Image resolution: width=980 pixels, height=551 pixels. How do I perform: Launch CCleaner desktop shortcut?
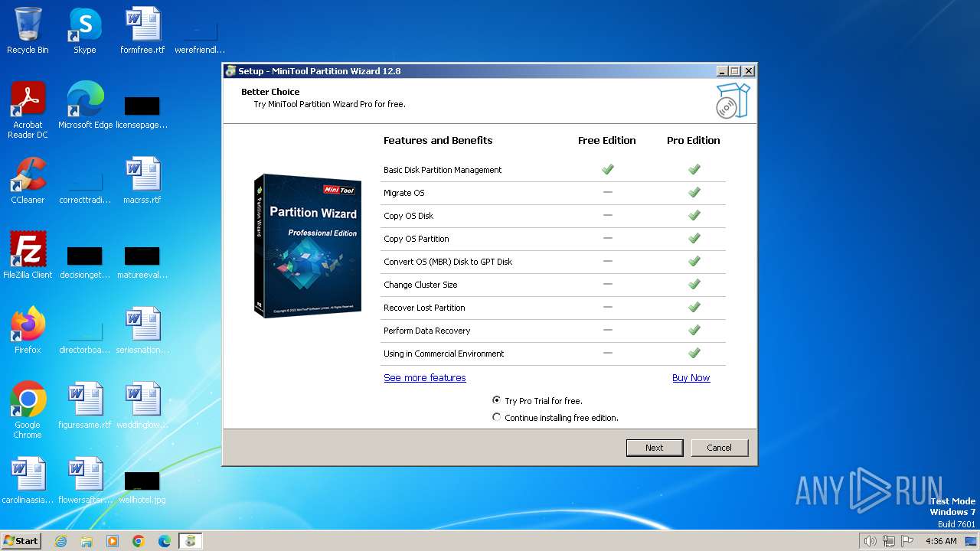tap(28, 181)
